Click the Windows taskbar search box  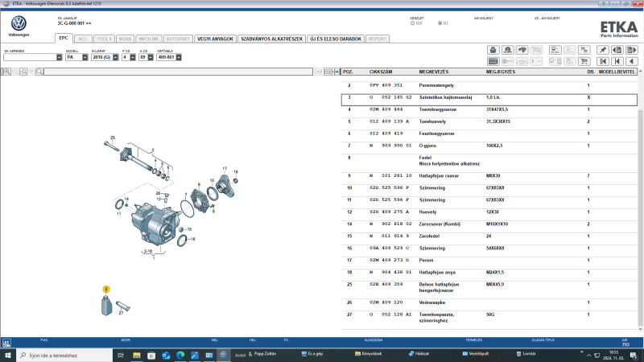tap(64, 355)
